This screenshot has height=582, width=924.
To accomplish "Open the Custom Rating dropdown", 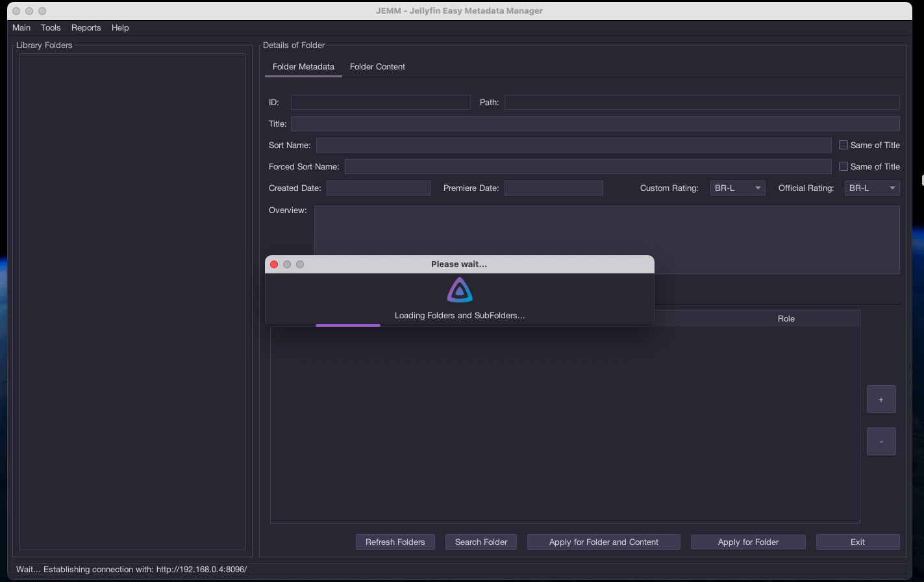I will 738,188.
